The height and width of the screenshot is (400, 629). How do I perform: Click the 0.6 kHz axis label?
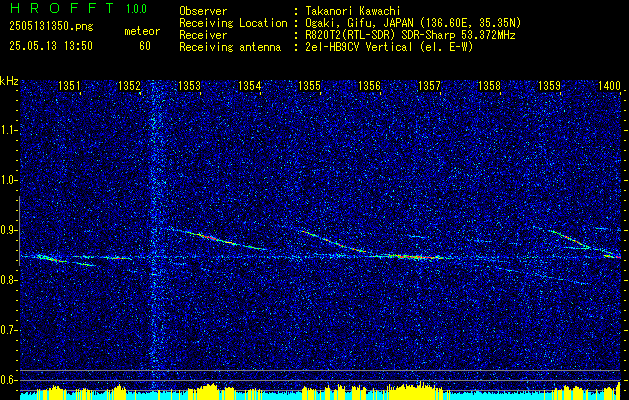(7, 380)
